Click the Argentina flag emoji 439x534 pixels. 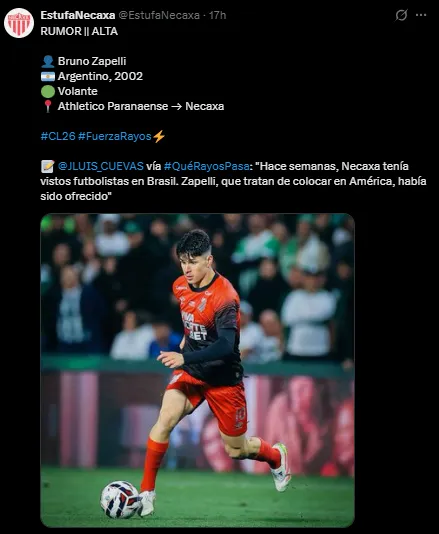pyautogui.click(x=48, y=77)
